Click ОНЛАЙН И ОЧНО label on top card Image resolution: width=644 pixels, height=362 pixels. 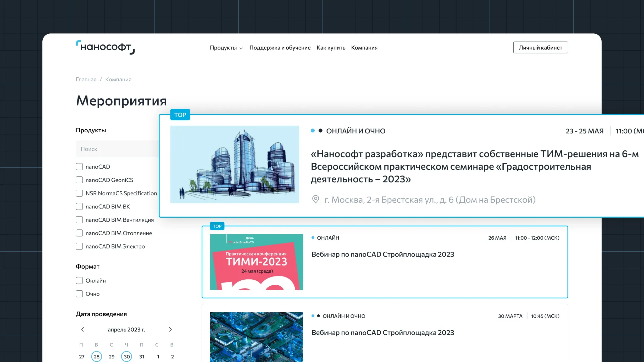(356, 131)
